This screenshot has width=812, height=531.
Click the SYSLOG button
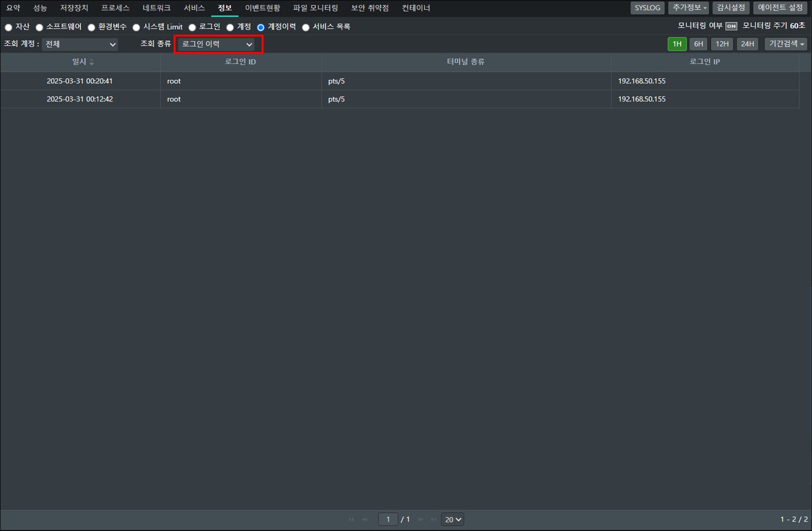tap(647, 8)
